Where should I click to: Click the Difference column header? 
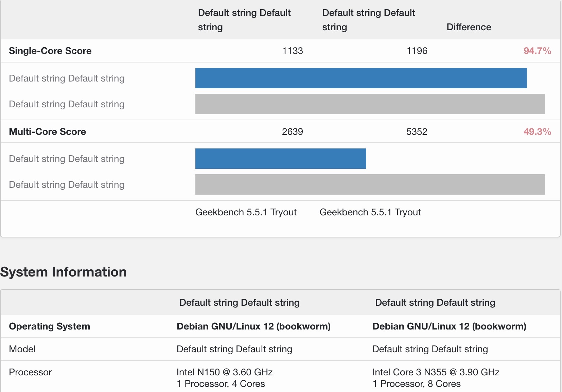coord(469,27)
